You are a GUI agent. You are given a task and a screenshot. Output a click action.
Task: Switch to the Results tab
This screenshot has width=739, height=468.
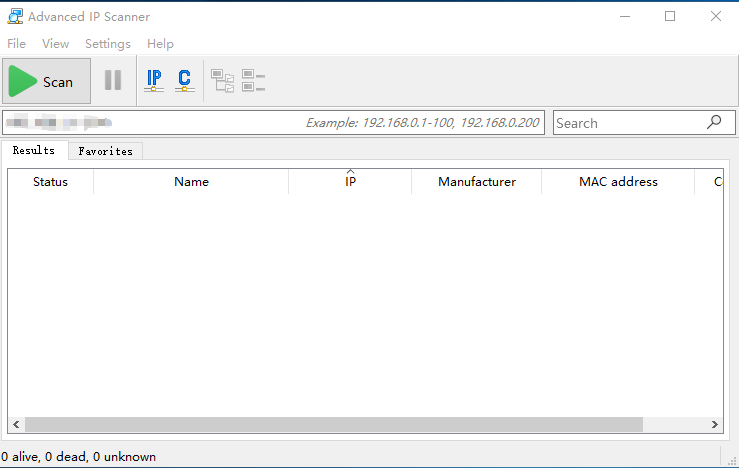click(34, 150)
